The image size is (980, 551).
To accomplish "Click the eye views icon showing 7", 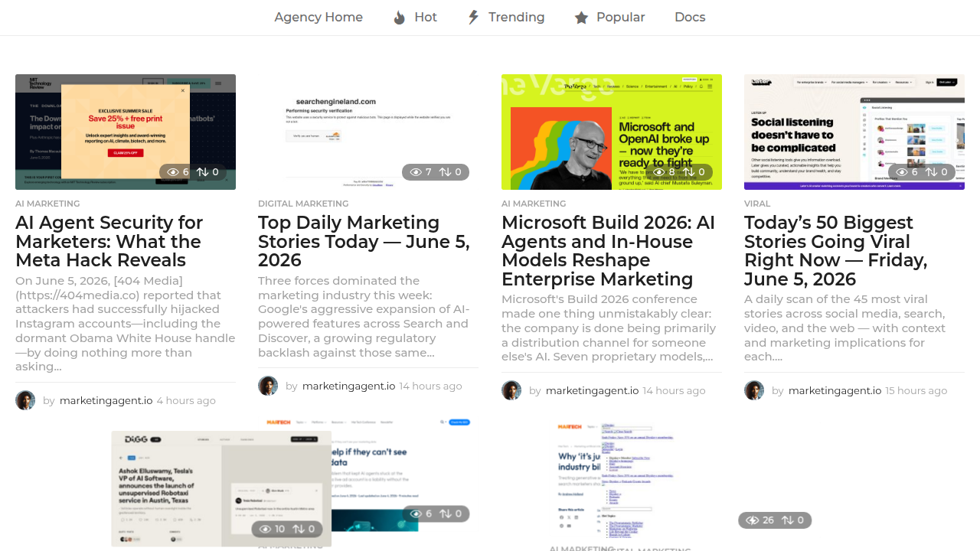I will coord(416,172).
